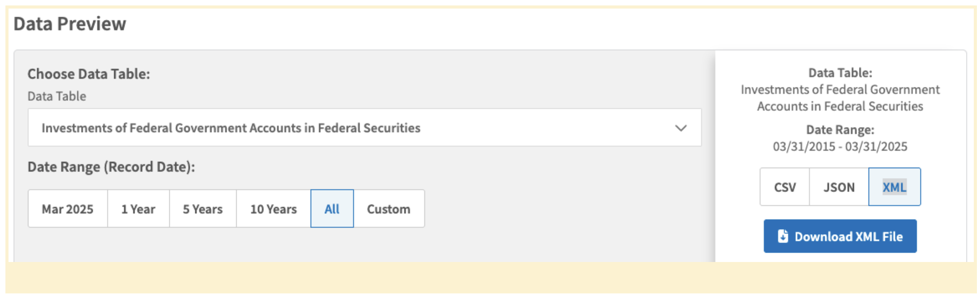The image size is (980, 296).
Task: Pick the 10 Years range option
Action: [273, 209]
